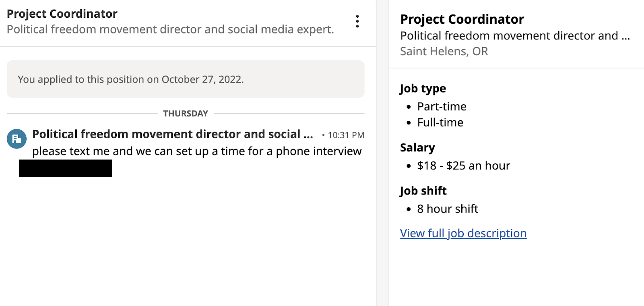Click the Job type heading

[x=423, y=89]
